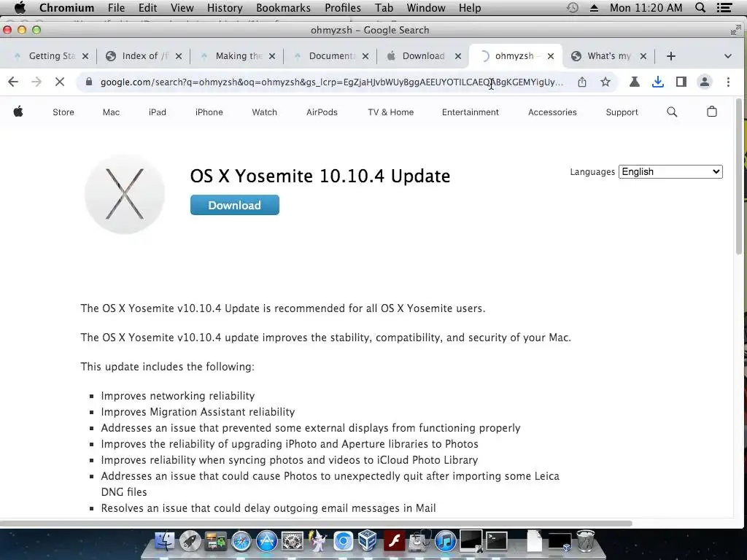The image size is (747, 560).
Task: Open Finder from the dock
Action: [x=164, y=542]
